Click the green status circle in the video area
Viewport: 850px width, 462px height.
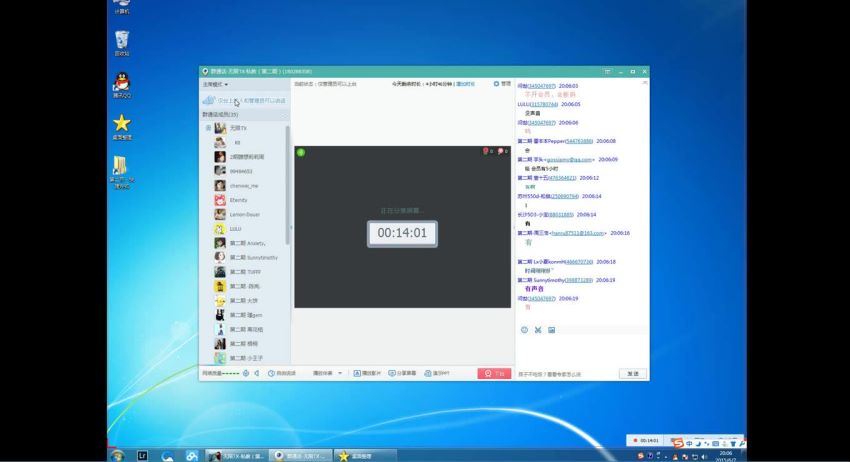tap(301, 152)
